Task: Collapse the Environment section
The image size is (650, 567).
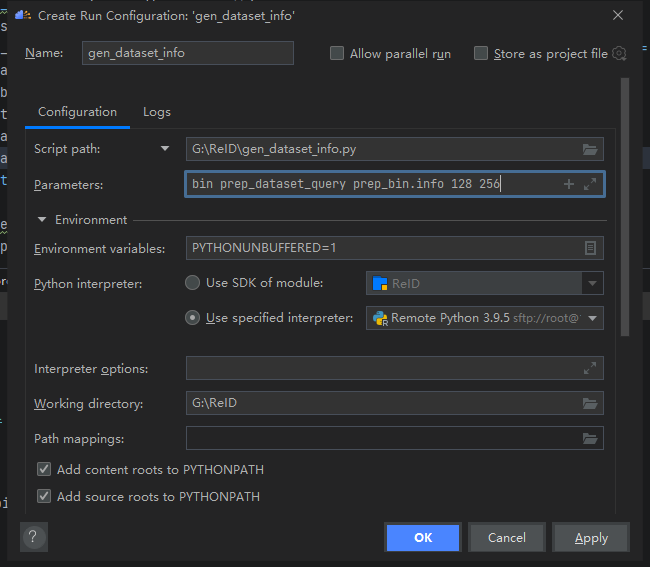Action: point(43,220)
